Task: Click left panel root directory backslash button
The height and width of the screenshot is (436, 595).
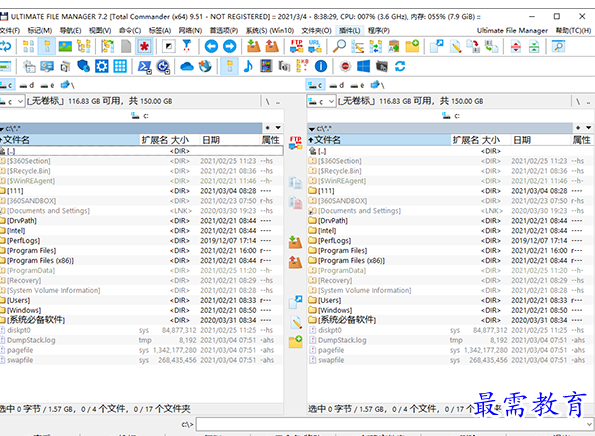Action: [268, 101]
